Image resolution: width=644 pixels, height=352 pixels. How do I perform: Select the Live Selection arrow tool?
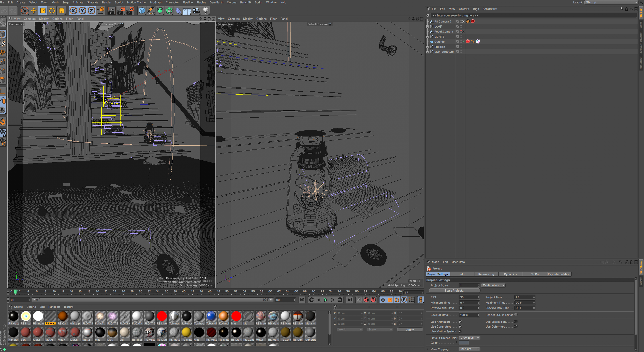[25, 11]
